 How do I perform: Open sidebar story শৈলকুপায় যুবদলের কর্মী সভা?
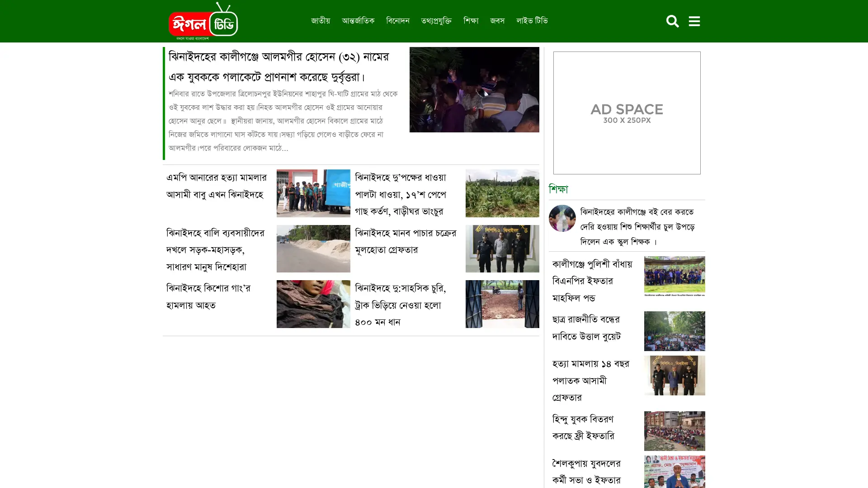pyautogui.click(x=586, y=472)
